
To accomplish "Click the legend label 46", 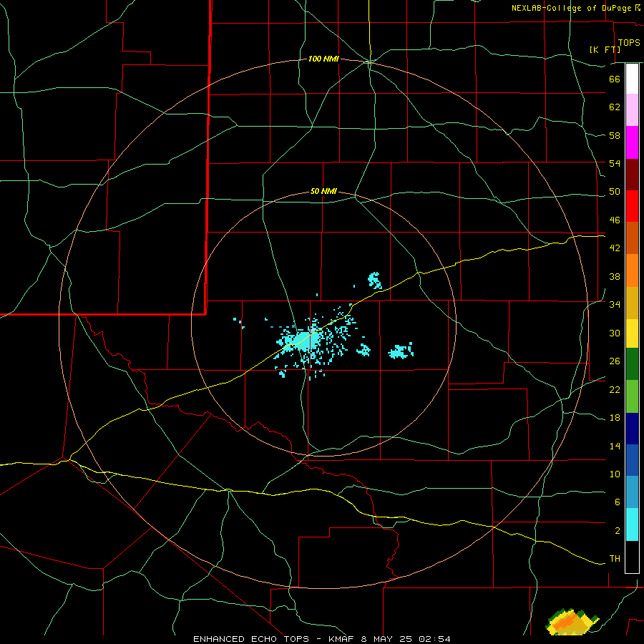I will 615,220.
